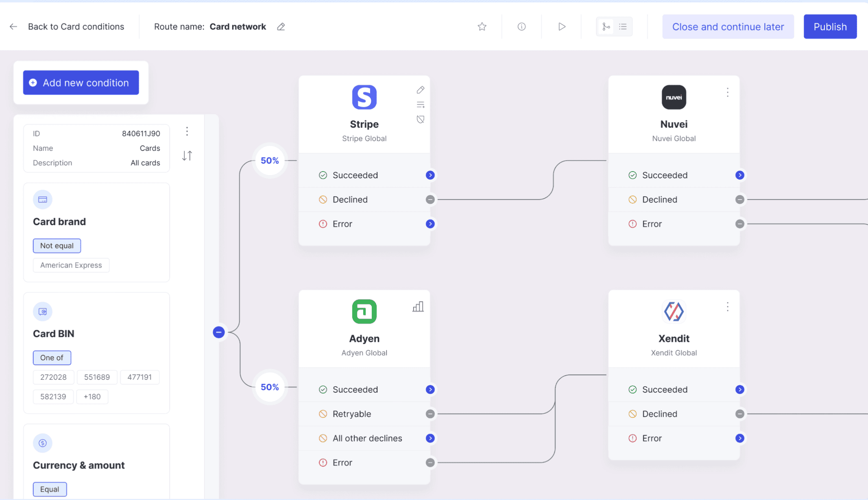Click Nuvei Succeeded check icon
The image size is (868, 500).
click(x=632, y=175)
